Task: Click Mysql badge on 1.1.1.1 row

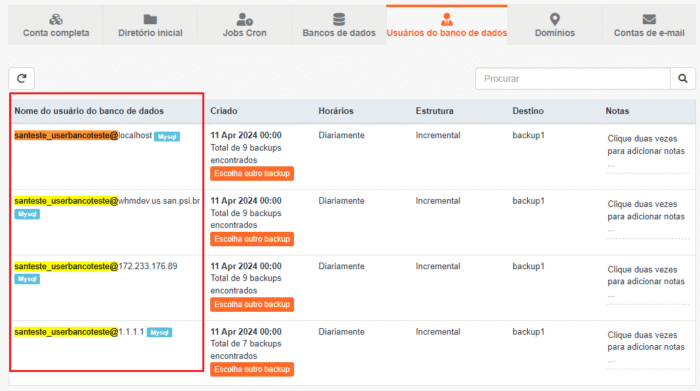Action: pos(159,333)
